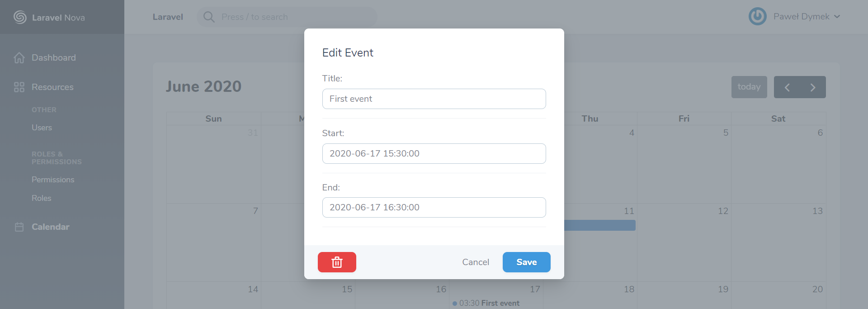Click the Start datetime field
This screenshot has height=309, width=868.
pyautogui.click(x=434, y=153)
